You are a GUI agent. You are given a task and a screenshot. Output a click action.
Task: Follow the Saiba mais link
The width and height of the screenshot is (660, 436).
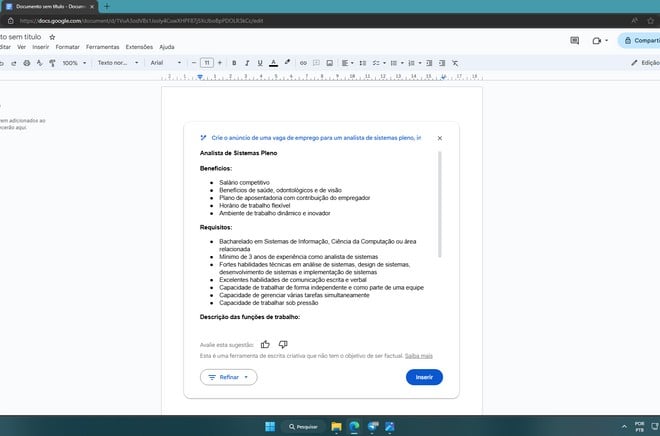[418, 356]
